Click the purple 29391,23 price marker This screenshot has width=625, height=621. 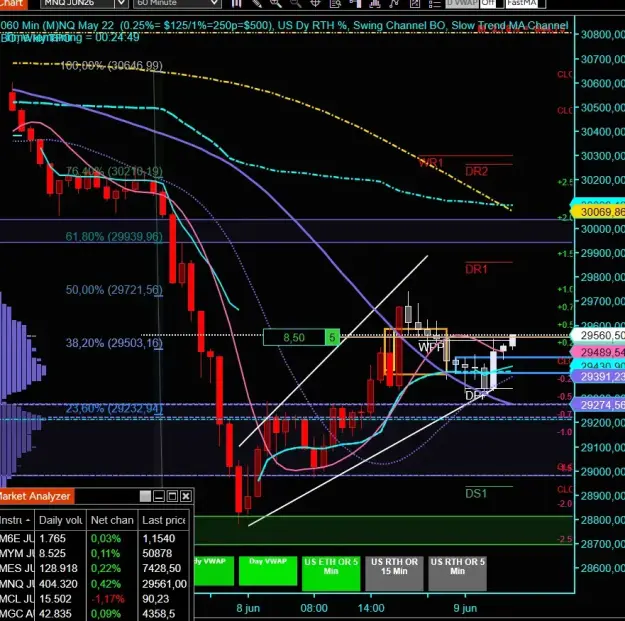coord(599,377)
